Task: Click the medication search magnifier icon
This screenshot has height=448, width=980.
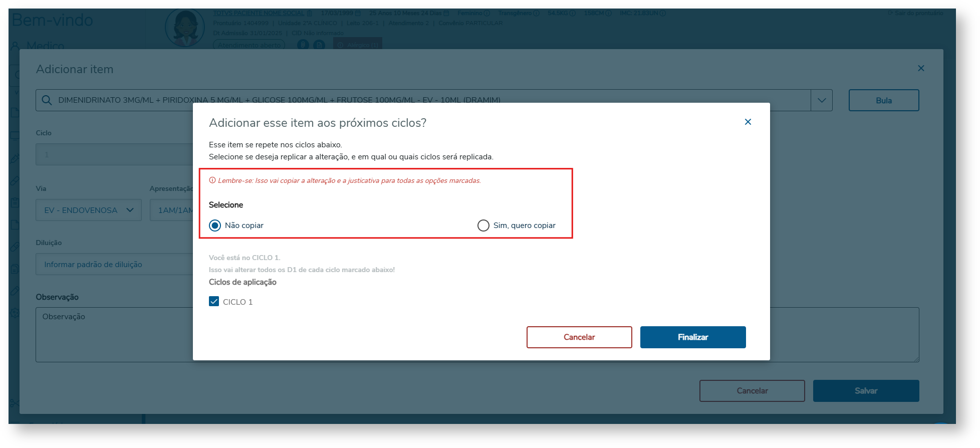Action: (x=47, y=100)
